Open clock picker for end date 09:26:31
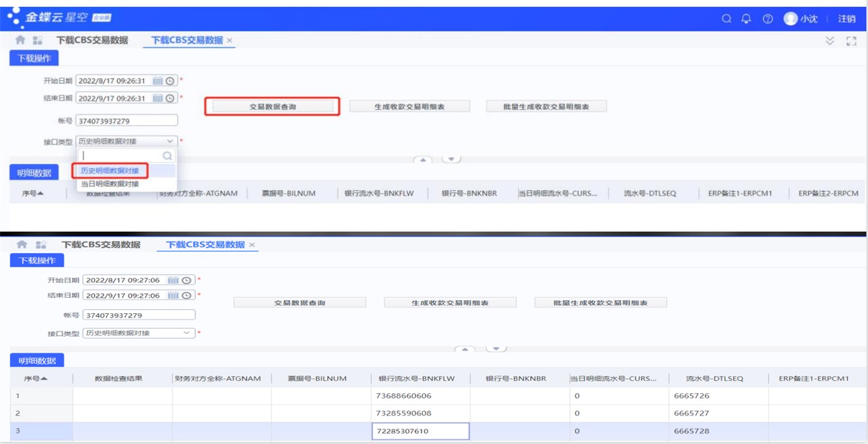Image resolution: width=868 pixels, height=444 pixels. point(170,98)
